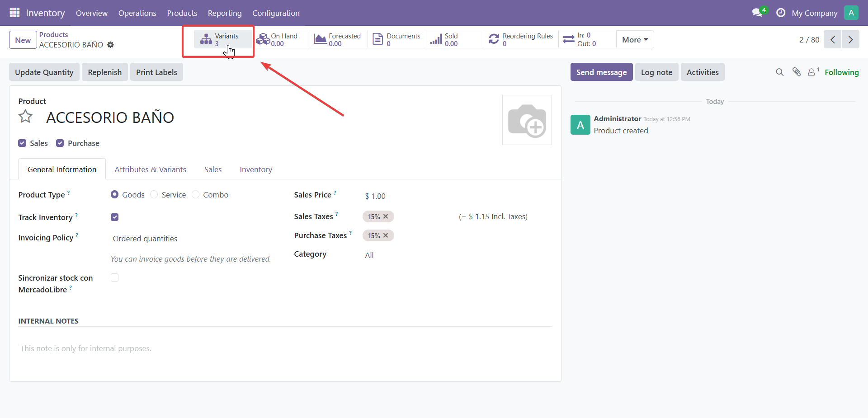Open Overview menu
Screen dimensions: 868x418
click(92, 13)
